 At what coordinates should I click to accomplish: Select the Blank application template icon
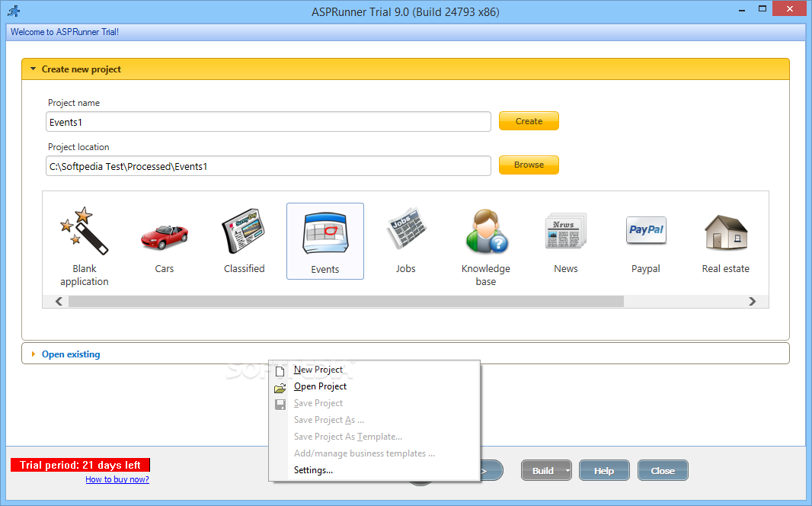point(85,231)
